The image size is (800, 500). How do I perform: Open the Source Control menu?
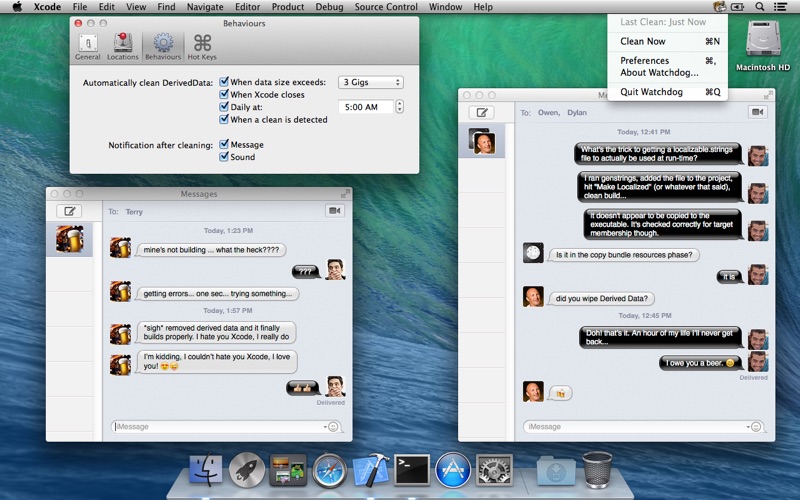[386, 7]
